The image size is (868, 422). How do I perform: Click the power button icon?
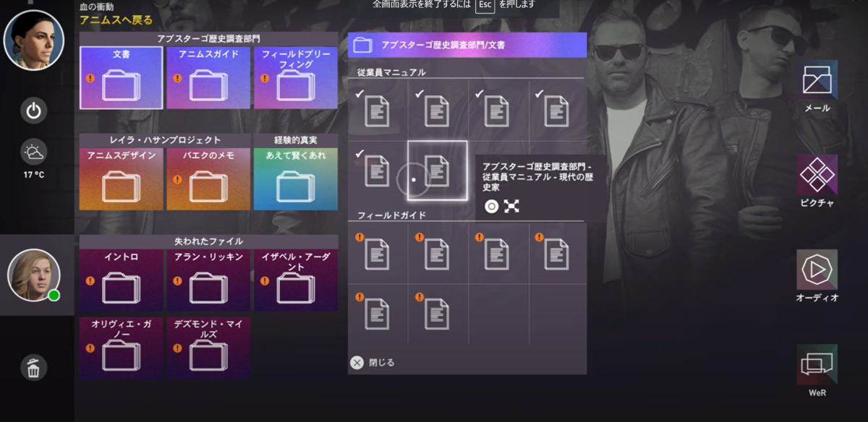click(33, 111)
